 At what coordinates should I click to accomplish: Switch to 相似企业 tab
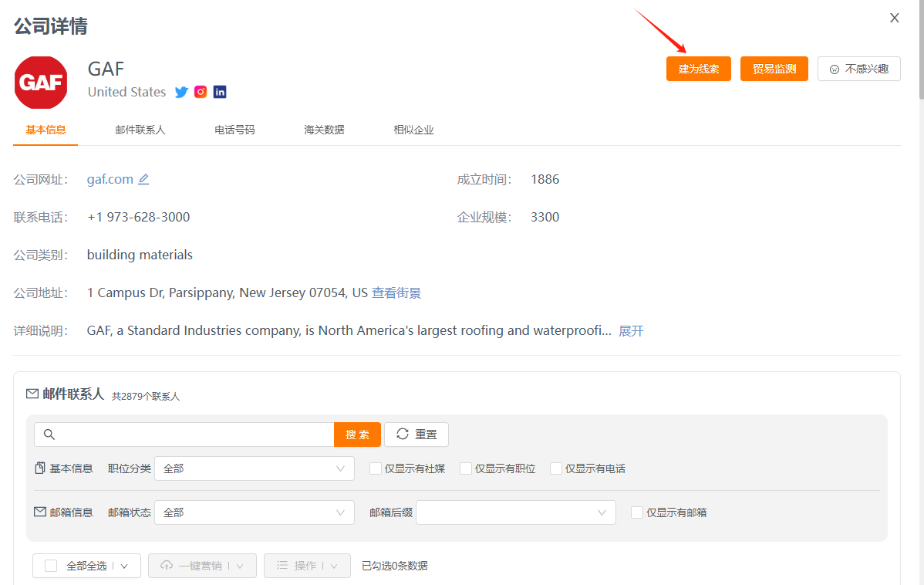[x=413, y=130]
